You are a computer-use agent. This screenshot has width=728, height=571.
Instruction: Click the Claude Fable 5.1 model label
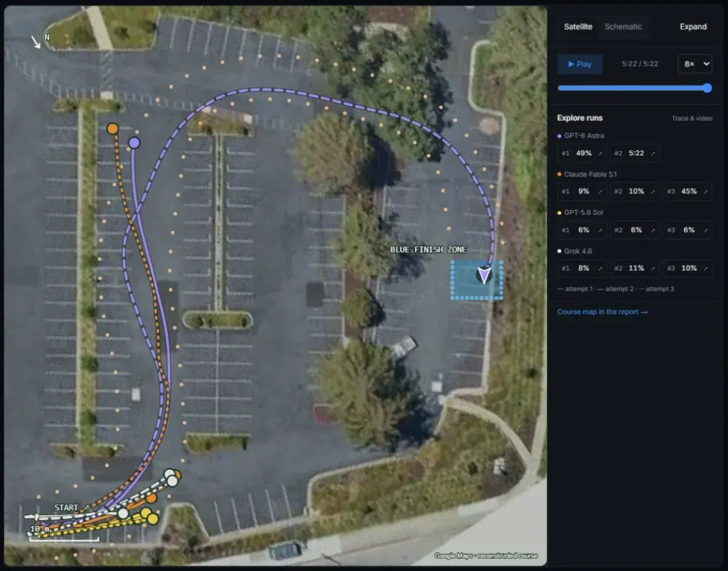point(591,174)
